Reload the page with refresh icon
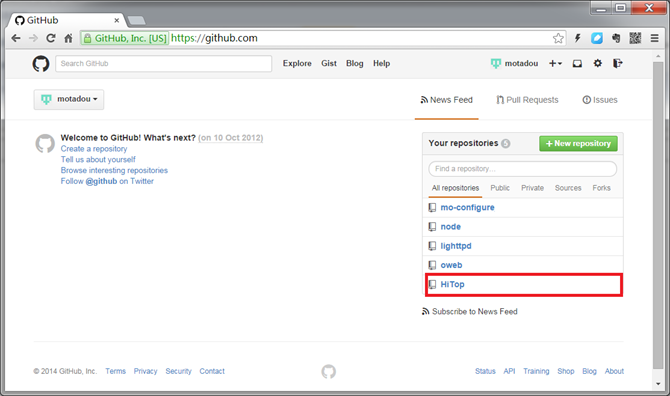This screenshot has height=396, width=670. point(50,38)
